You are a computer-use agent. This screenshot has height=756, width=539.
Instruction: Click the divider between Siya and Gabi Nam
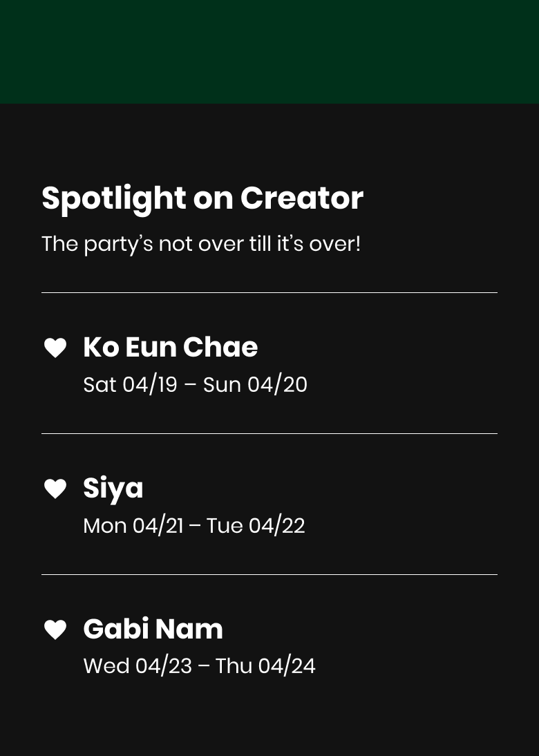tap(269, 575)
